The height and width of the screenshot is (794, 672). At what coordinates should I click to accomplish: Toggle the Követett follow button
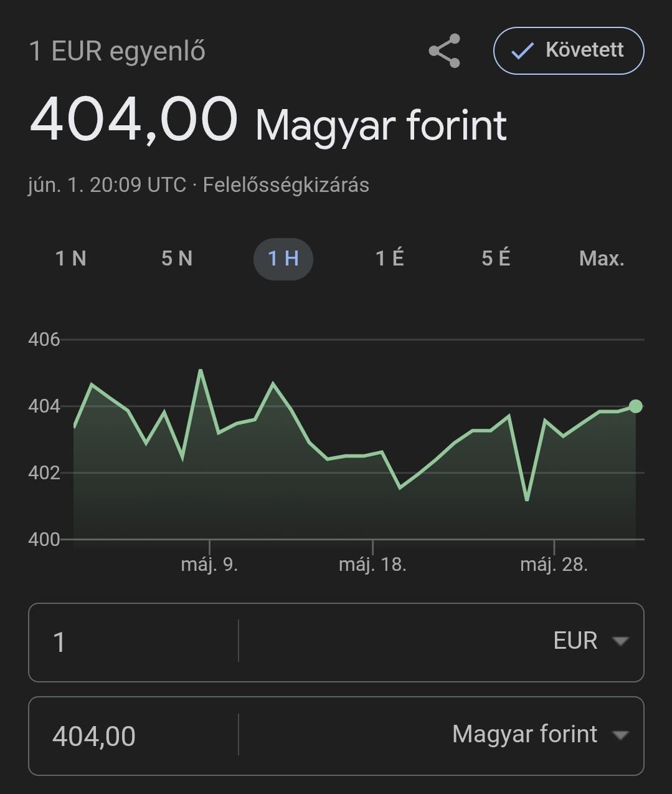coord(569,50)
